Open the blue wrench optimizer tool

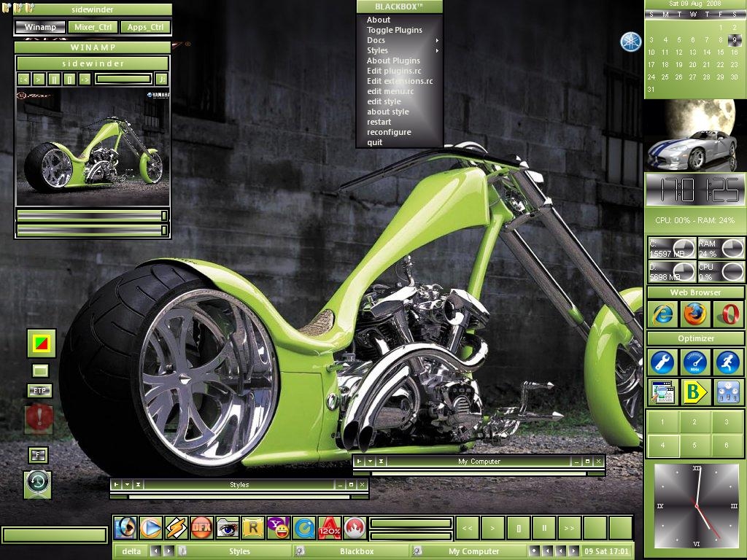[662, 362]
